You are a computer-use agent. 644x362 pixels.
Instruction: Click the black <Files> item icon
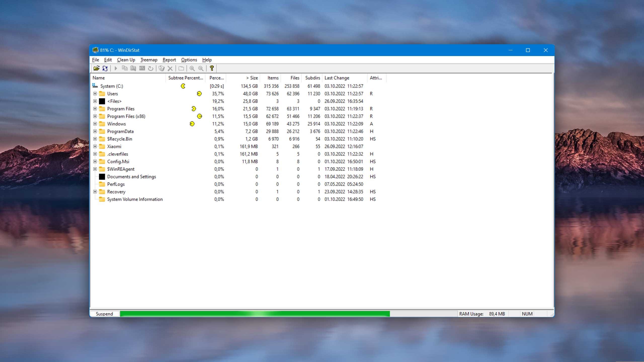tap(102, 101)
